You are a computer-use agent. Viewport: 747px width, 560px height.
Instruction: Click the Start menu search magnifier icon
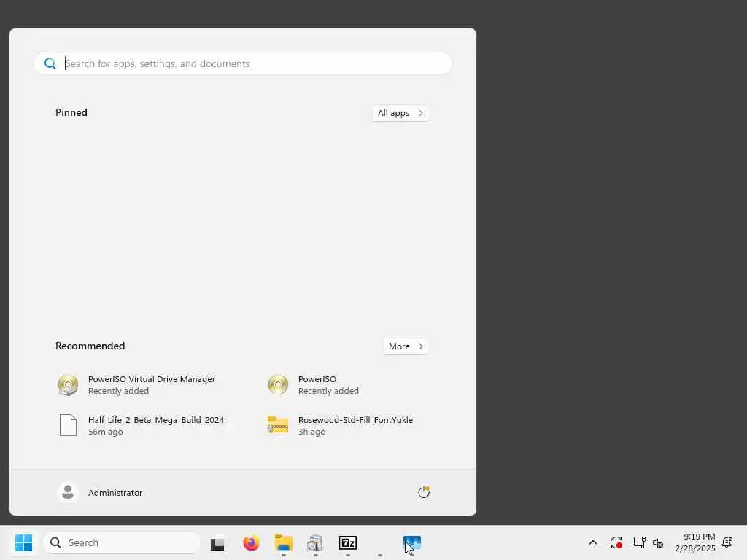[50, 63]
